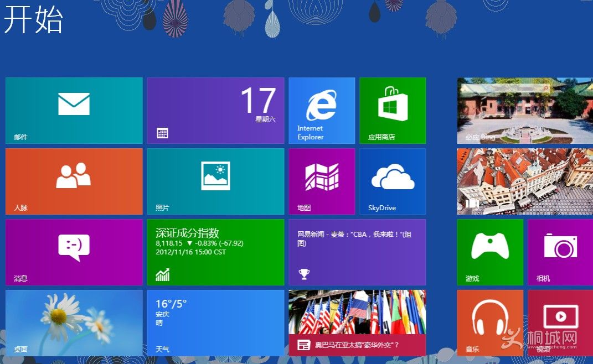This screenshot has width=593, height=364.
Task: Open the Maps (地图) tile
Action: (x=322, y=181)
